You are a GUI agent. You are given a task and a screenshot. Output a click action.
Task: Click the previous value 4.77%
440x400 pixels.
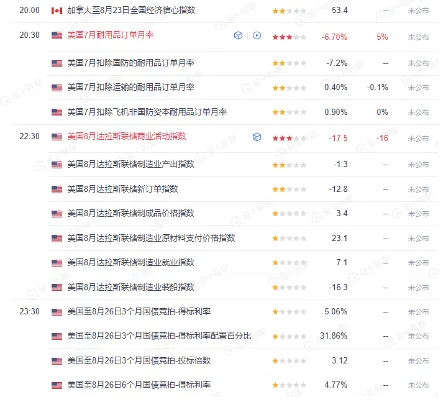(x=336, y=385)
